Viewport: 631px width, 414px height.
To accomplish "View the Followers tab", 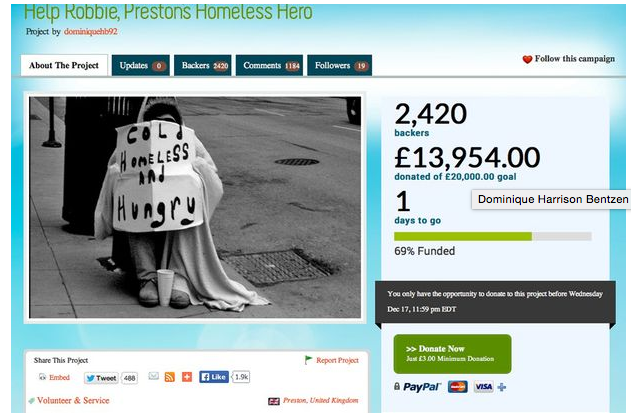I will (x=340, y=65).
